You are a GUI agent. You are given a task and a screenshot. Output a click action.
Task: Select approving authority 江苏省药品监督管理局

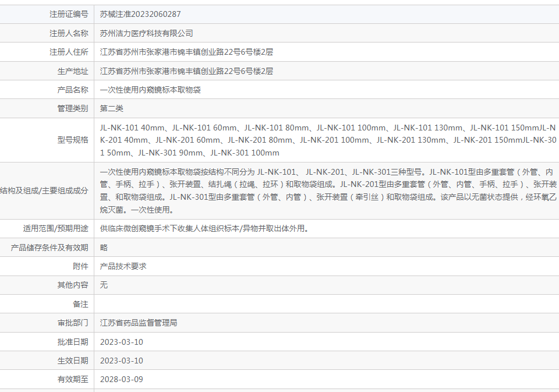click(x=139, y=323)
